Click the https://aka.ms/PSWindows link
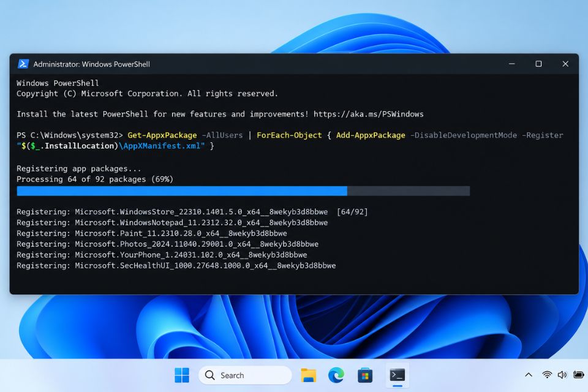The width and height of the screenshot is (588, 392). [x=369, y=114]
